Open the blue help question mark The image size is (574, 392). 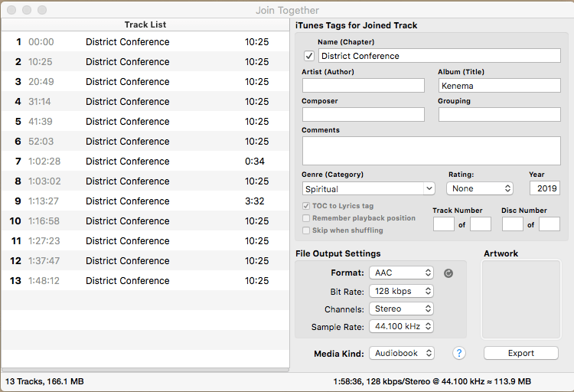[459, 353]
